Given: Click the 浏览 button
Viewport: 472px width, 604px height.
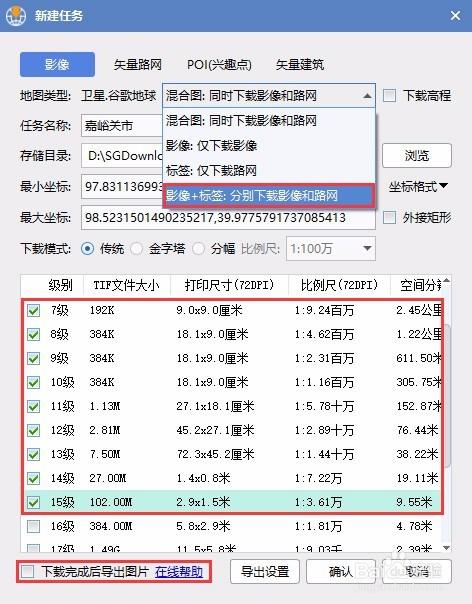Looking at the screenshot, I should pyautogui.click(x=417, y=156).
